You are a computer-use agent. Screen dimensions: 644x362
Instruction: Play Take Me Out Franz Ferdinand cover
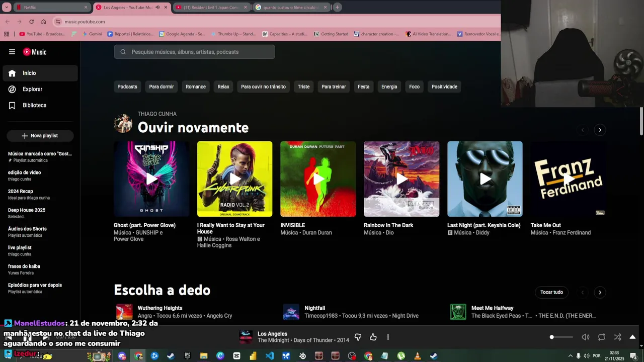click(568, 179)
